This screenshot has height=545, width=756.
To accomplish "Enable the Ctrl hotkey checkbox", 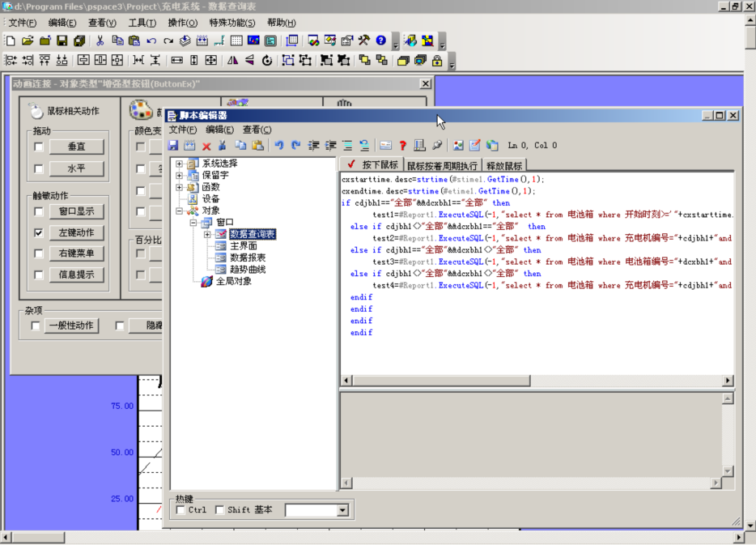I will pyautogui.click(x=181, y=510).
